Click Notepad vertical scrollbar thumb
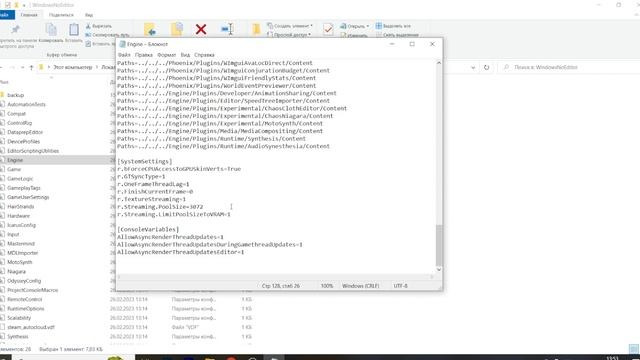Screen dimensions: 640x360 (439, 245)
